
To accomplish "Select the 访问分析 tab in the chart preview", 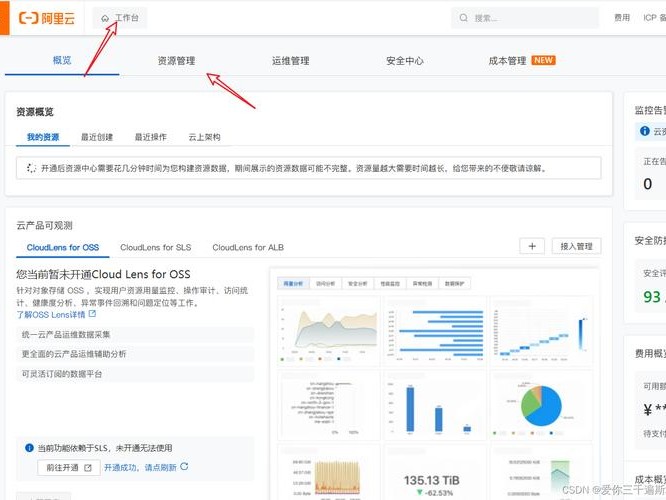I will point(326,283).
